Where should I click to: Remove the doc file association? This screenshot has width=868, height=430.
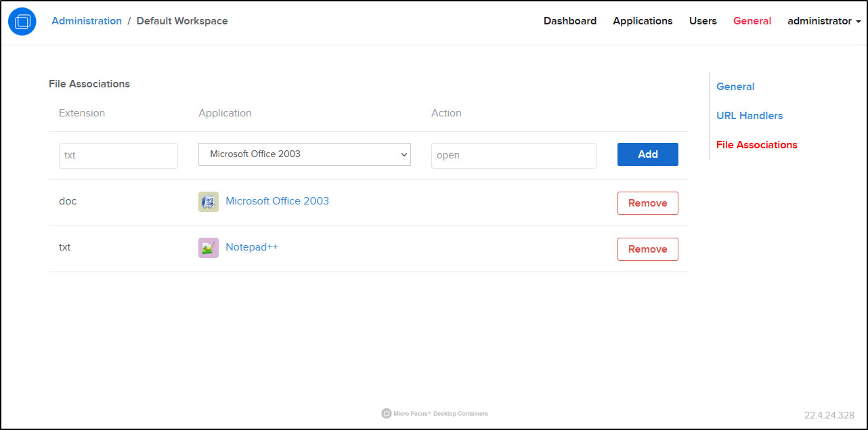647,203
